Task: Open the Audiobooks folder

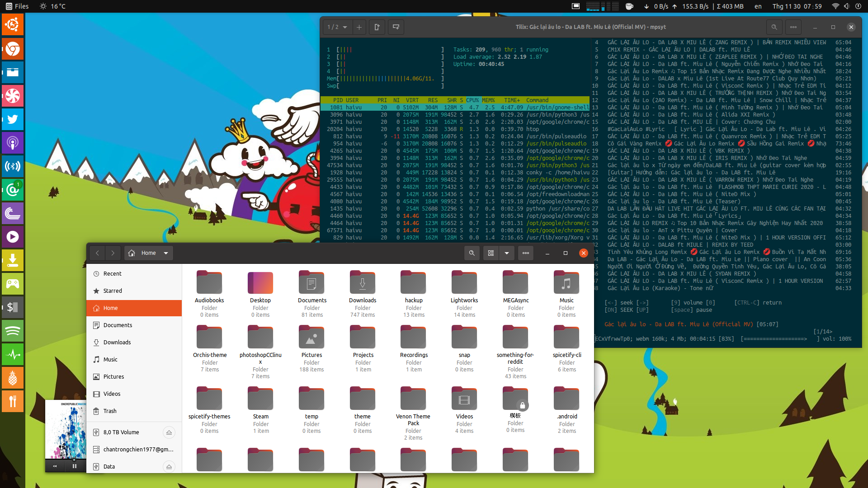Action: (x=209, y=294)
